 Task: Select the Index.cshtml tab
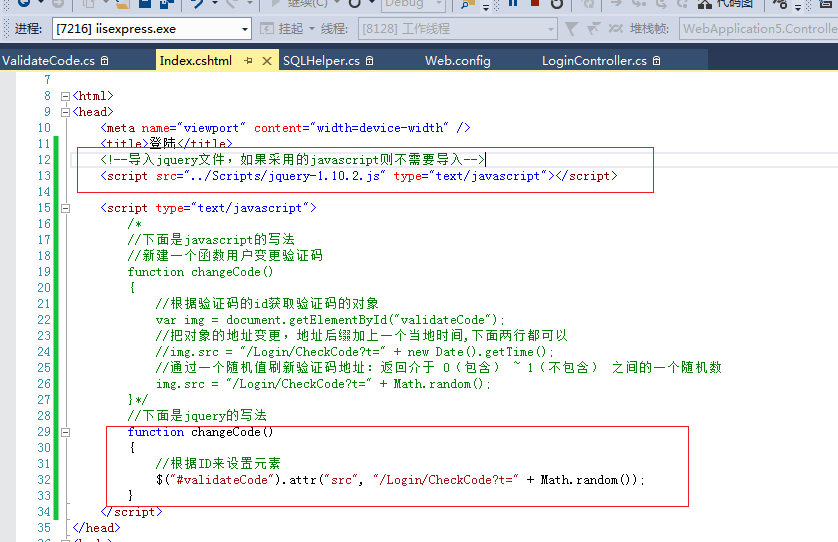coord(196,61)
